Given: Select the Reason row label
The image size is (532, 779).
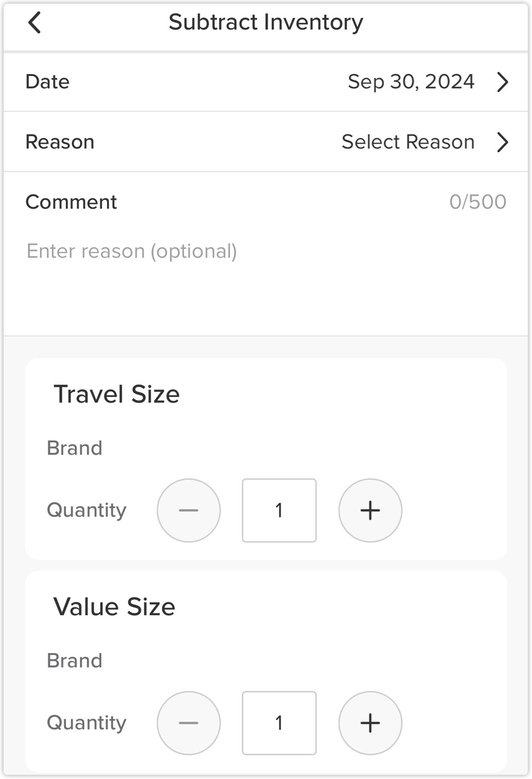Looking at the screenshot, I should point(60,142).
